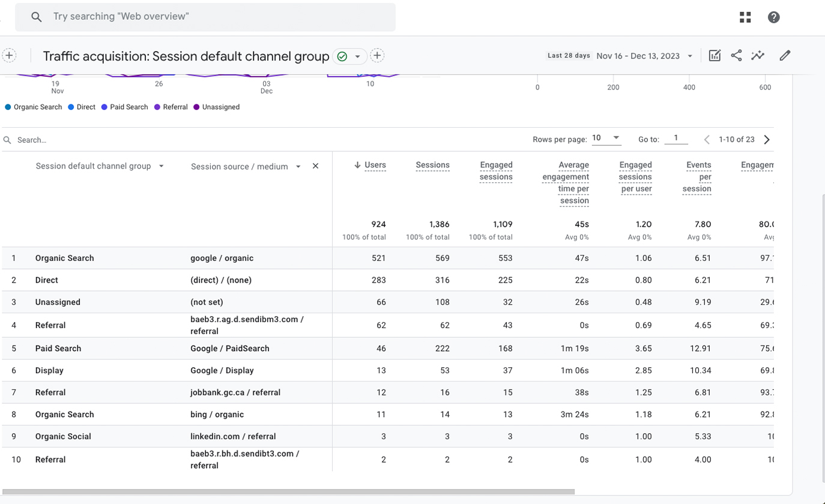Remove the Session source / medium dimension
This screenshot has height=504, width=825.
click(x=315, y=166)
